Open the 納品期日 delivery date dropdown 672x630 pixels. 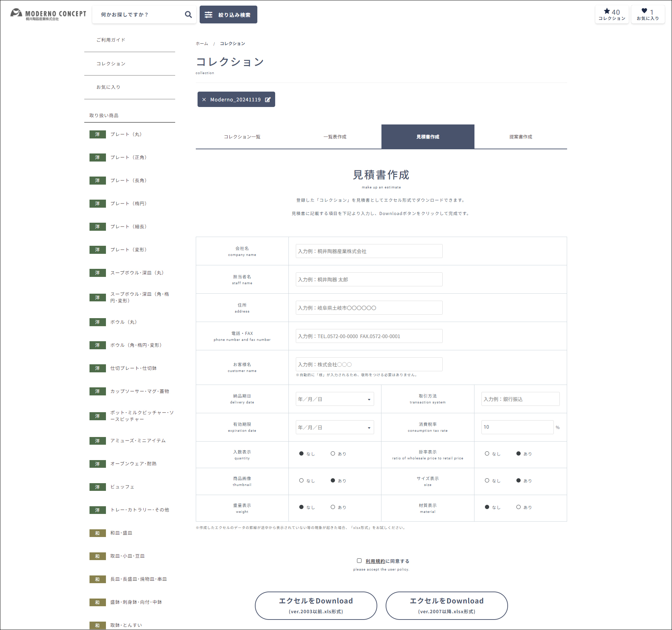(335, 399)
